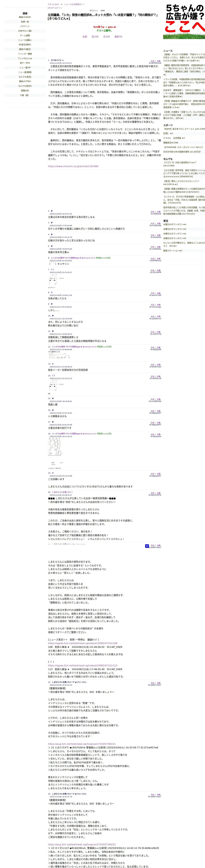Open AKBサロン(裏) in the left sidebar
Viewport: 205px width, 868px height.
point(25,31)
